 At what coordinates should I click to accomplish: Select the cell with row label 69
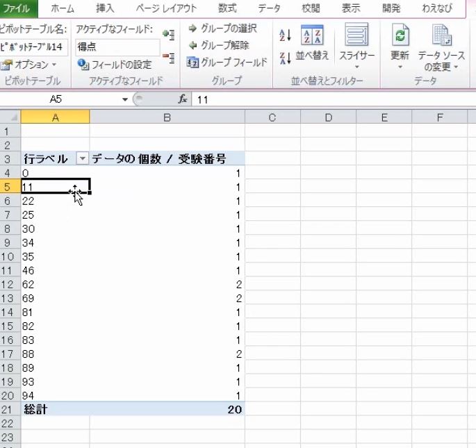click(x=56, y=299)
